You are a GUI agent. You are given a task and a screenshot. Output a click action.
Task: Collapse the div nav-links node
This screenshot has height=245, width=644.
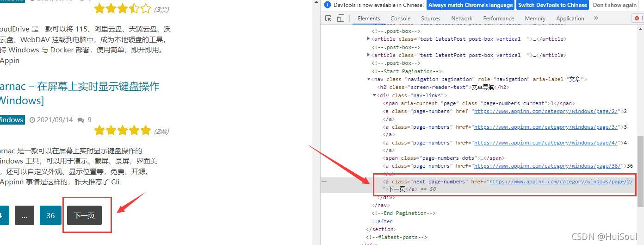pyautogui.click(x=374, y=95)
